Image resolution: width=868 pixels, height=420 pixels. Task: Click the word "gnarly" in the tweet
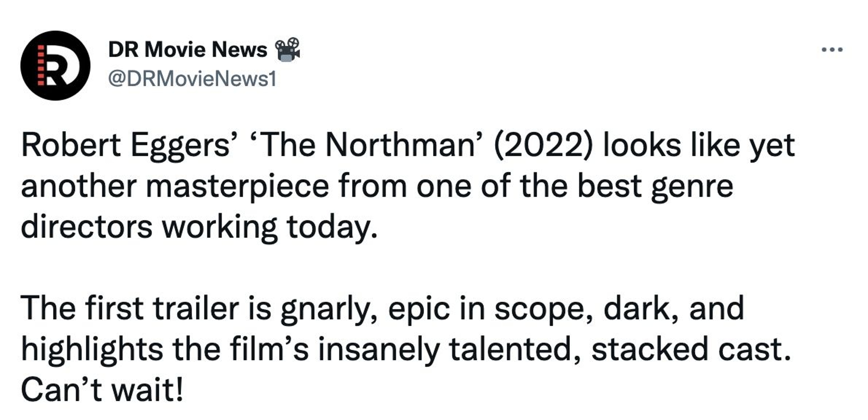[x=325, y=308]
